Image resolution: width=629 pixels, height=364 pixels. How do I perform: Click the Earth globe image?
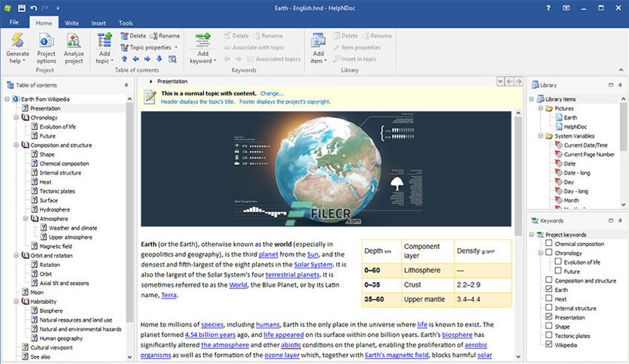click(x=326, y=168)
